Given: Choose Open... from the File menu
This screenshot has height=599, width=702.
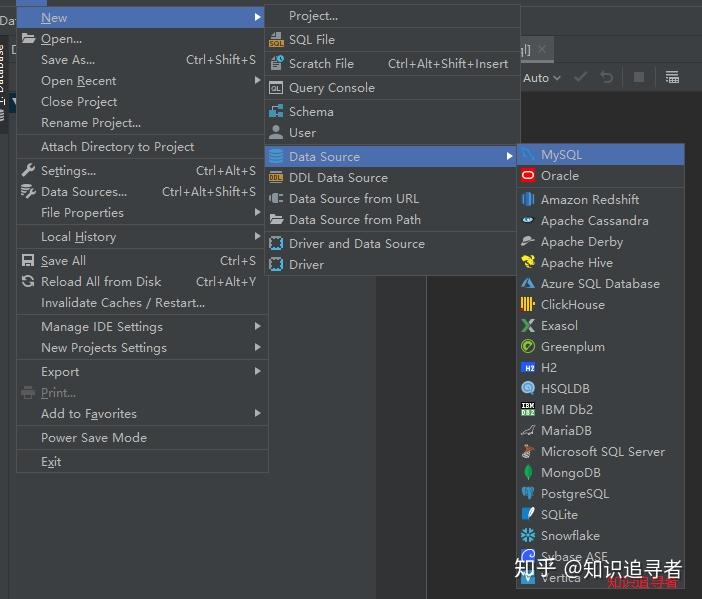Looking at the screenshot, I should (142, 39).
